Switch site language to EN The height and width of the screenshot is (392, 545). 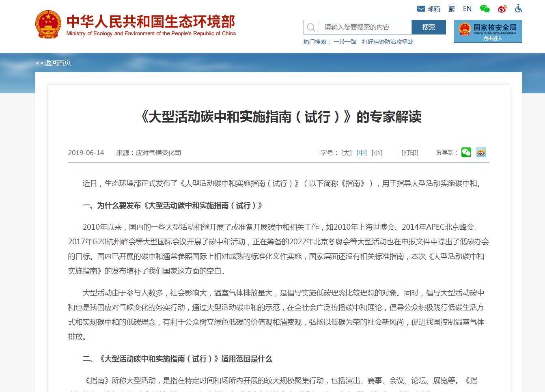pyautogui.click(x=467, y=9)
